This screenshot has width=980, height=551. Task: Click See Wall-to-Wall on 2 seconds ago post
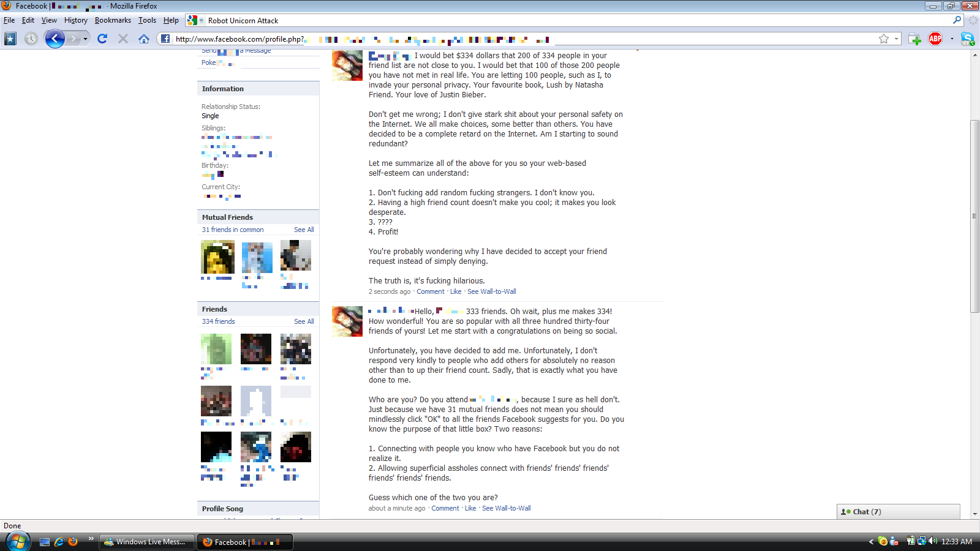492,291
